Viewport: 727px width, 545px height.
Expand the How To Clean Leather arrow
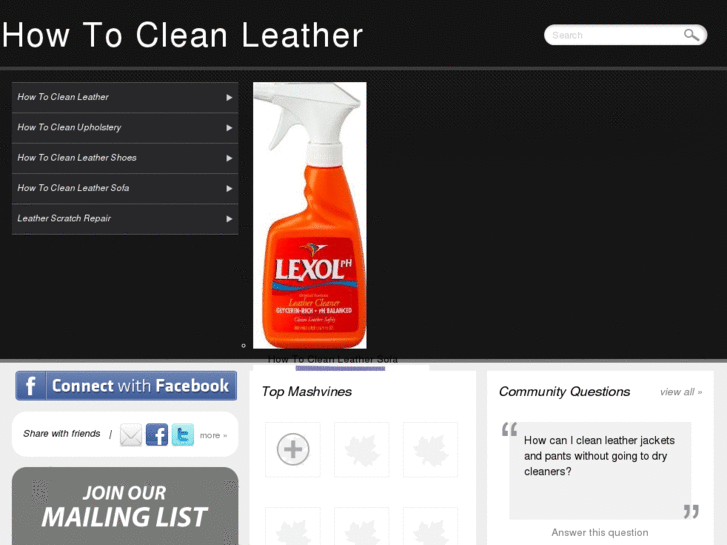(229, 97)
